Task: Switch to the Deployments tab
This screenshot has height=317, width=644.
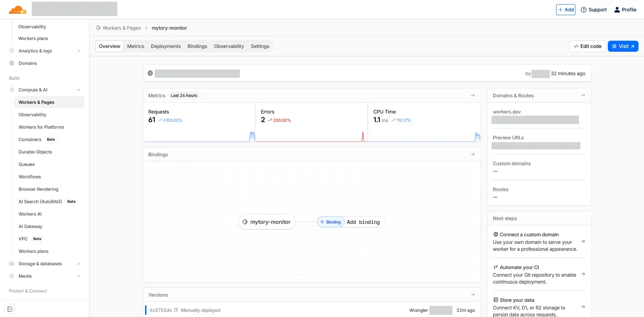Action: click(166, 46)
